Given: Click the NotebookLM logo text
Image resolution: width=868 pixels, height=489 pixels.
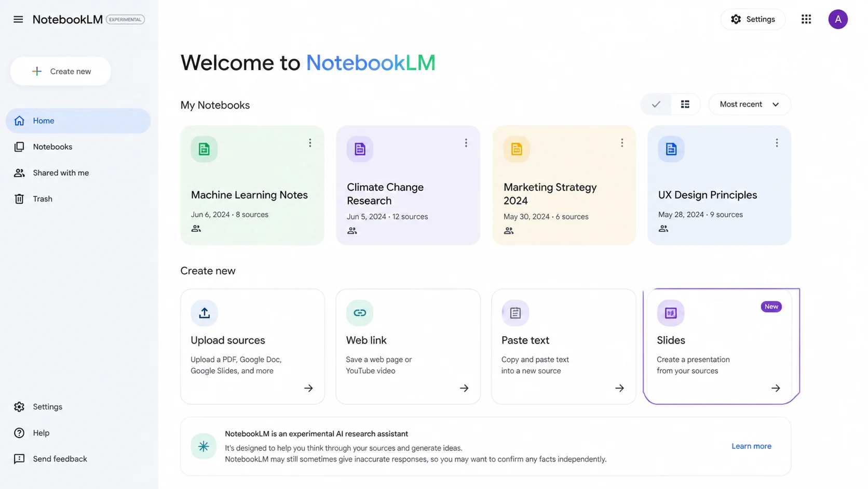Looking at the screenshot, I should 67,19.
